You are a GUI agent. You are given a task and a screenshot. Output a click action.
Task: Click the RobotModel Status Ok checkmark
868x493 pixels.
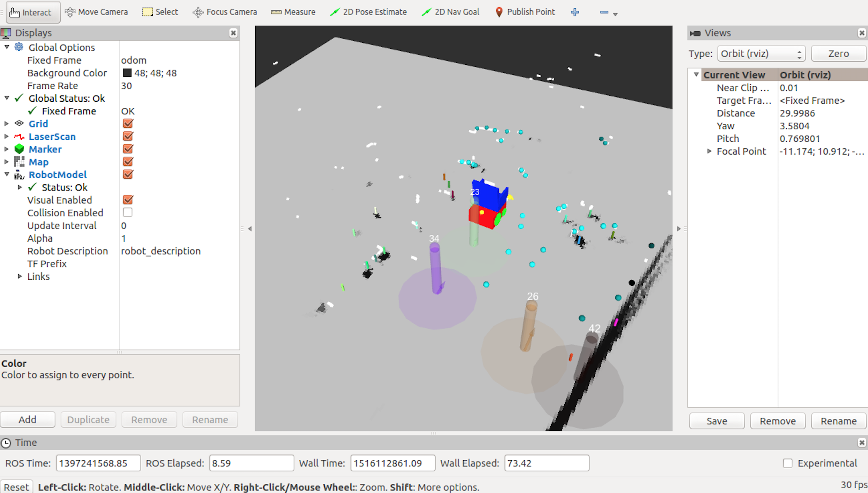click(32, 187)
